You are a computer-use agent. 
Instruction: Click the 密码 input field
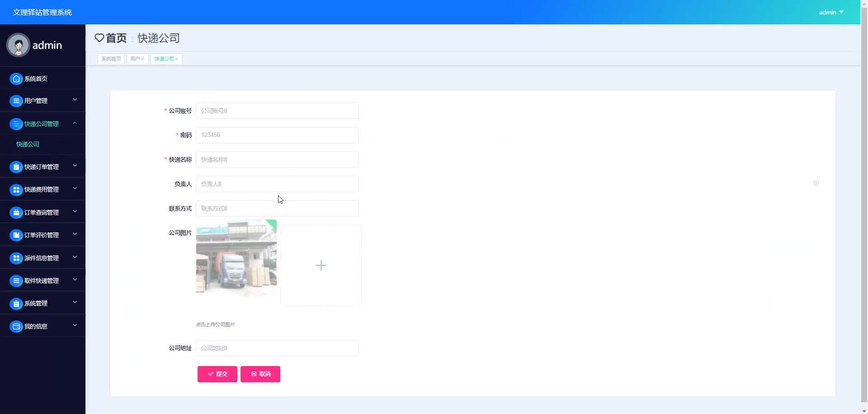[277, 135]
